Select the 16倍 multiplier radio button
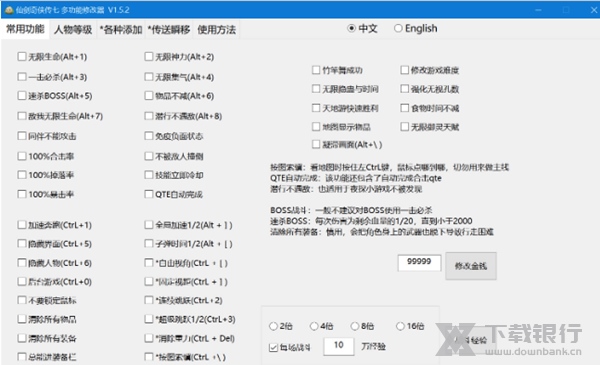 400,326
